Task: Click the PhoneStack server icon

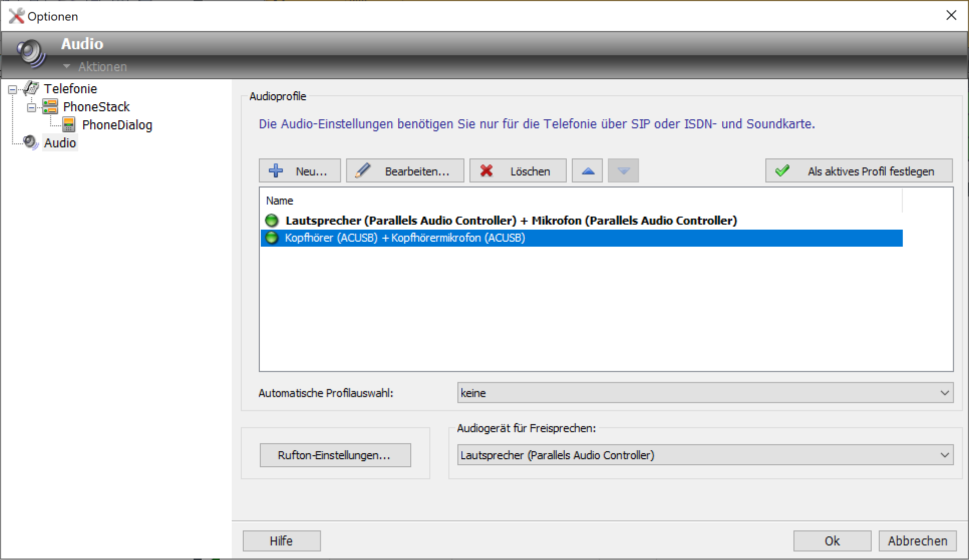Action: click(50, 107)
